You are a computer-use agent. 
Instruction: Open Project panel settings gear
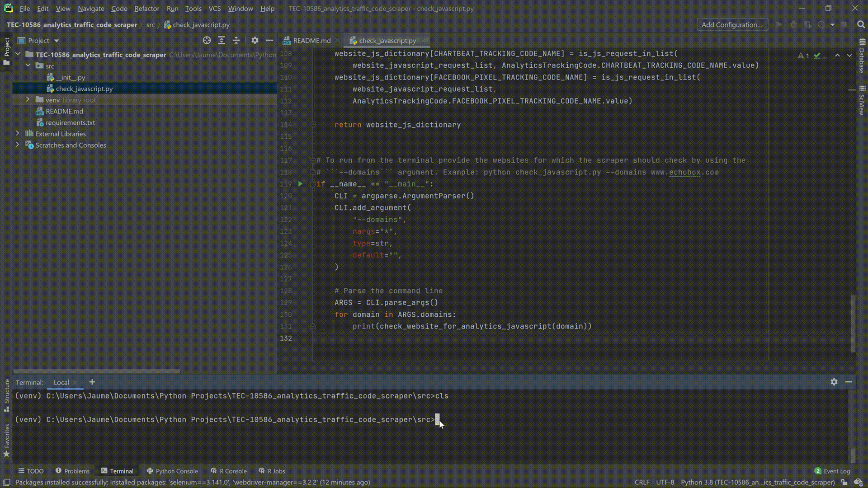point(255,40)
